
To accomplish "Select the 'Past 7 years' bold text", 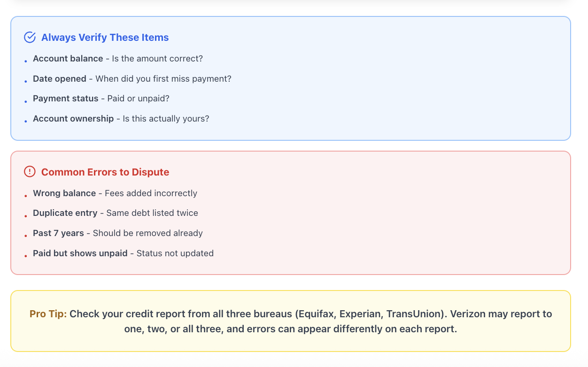I will [x=58, y=233].
